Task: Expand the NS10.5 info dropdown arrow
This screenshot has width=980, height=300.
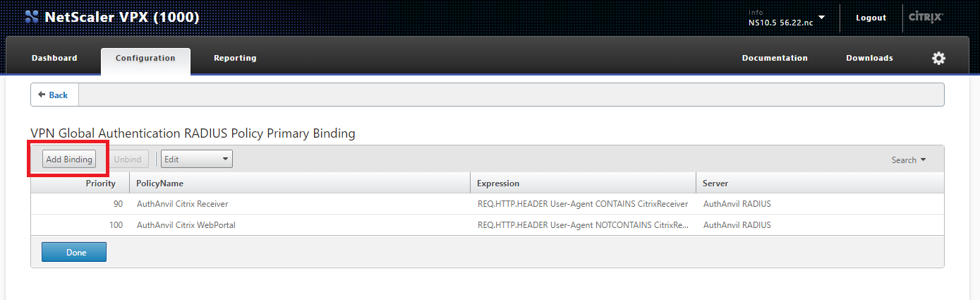Action: pyautogui.click(x=821, y=17)
